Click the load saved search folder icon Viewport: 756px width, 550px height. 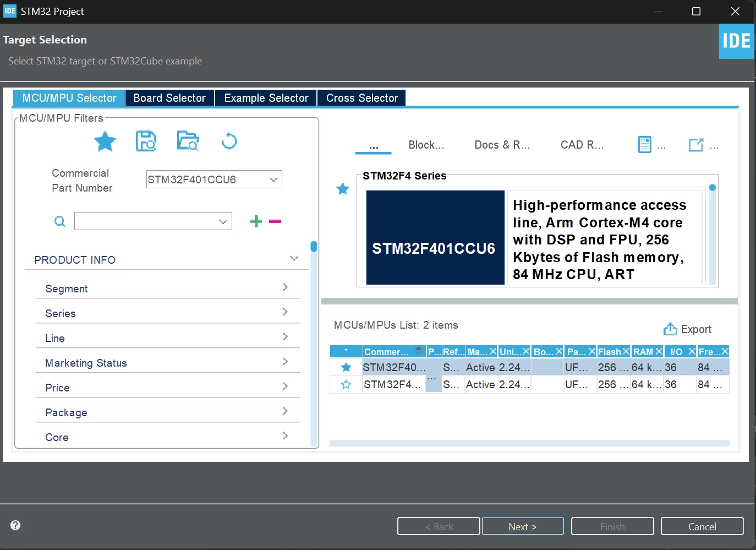[x=188, y=141]
